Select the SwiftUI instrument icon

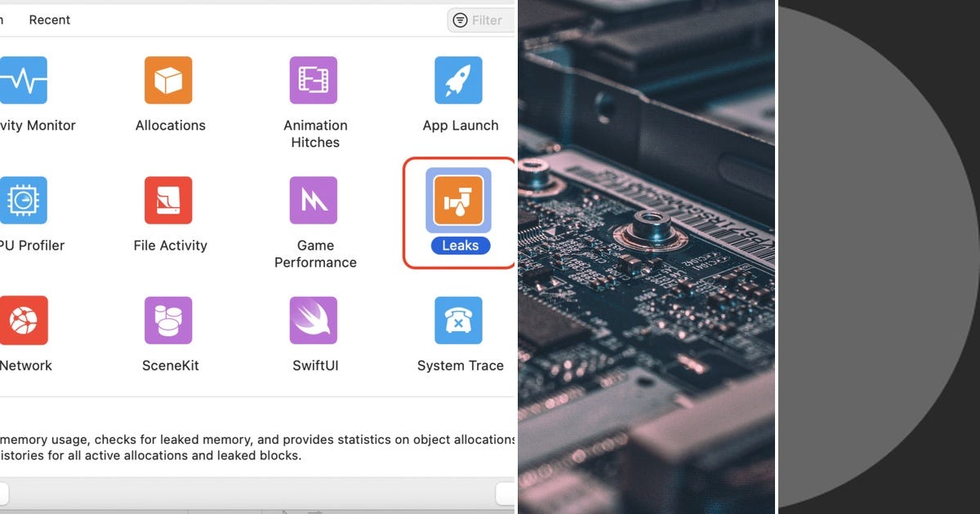coord(314,320)
